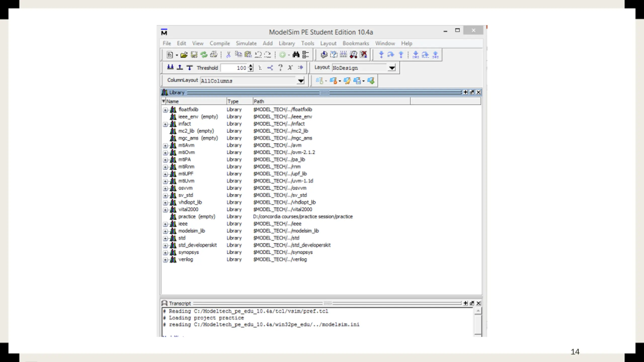Open the Compile menu

(x=220, y=43)
